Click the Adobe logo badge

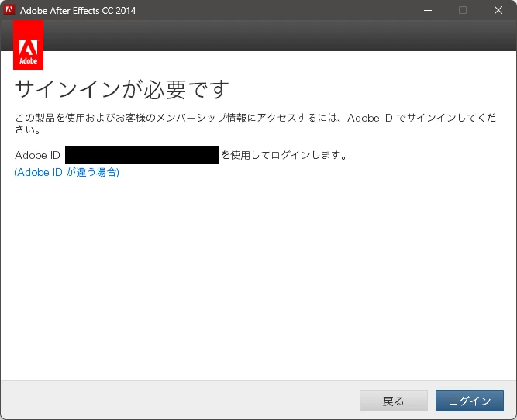coord(29,45)
